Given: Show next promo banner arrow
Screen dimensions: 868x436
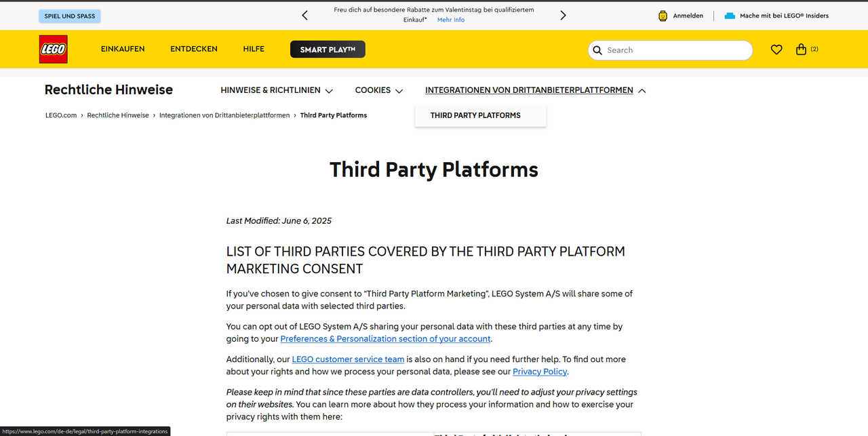Looking at the screenshot, I should pos(563,15).
